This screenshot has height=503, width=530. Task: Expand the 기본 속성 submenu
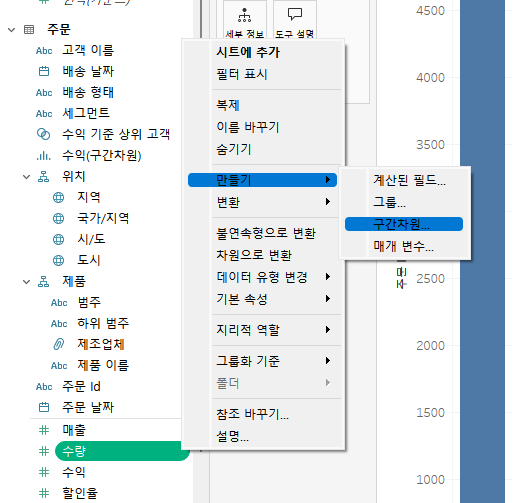click(274, 299)
